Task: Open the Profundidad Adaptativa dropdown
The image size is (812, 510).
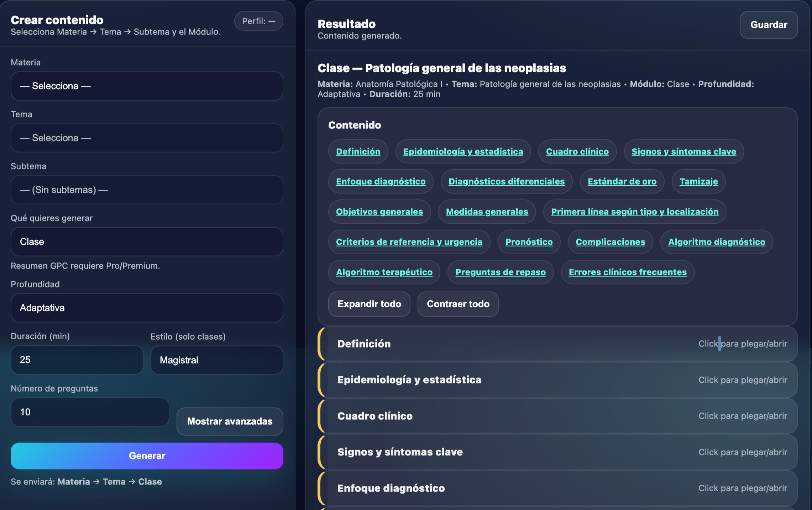Action: (147, 308)
